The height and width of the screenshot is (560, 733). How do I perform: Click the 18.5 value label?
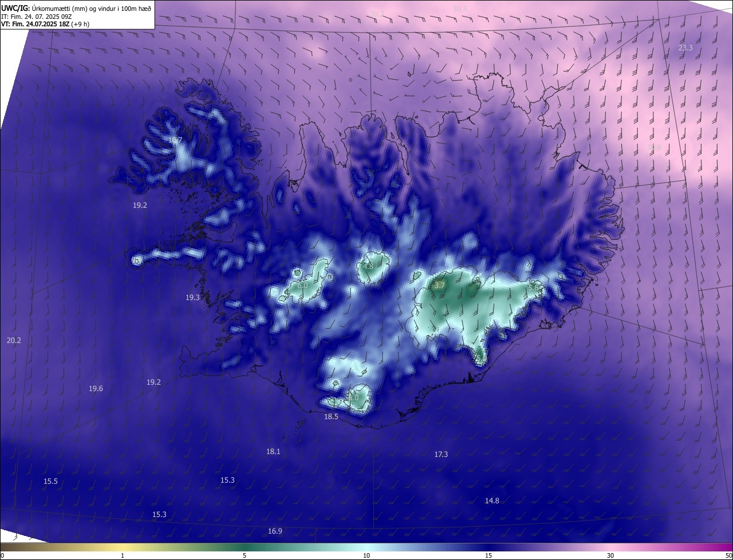pyautogui.click(x=331, y=417)
